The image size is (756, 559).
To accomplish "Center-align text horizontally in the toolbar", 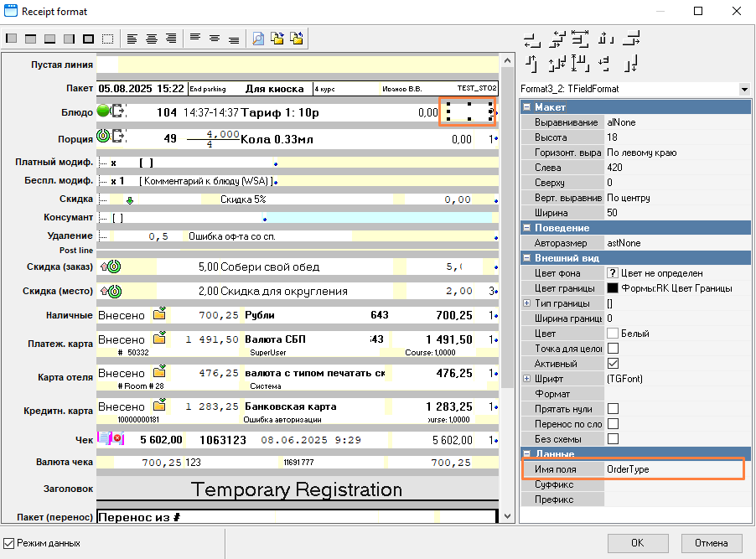I will coord(152,39).
